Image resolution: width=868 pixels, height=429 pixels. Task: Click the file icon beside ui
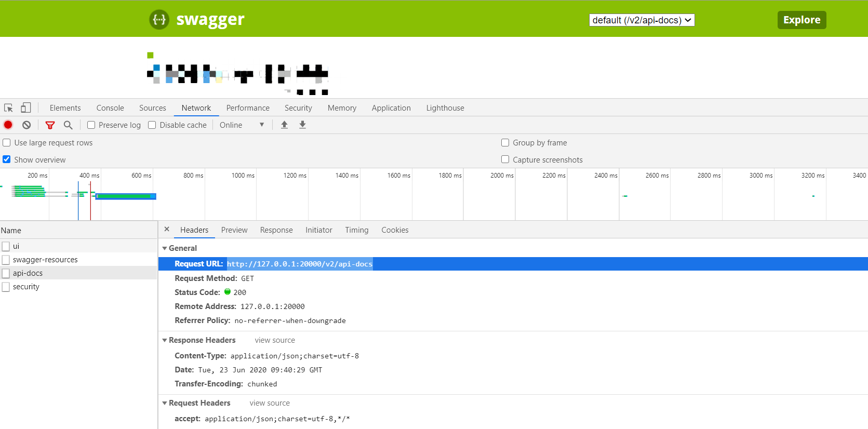6,246
